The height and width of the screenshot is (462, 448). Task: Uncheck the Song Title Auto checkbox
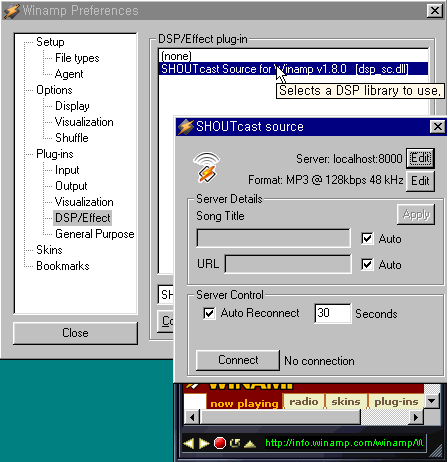click(x=367, y=239)
